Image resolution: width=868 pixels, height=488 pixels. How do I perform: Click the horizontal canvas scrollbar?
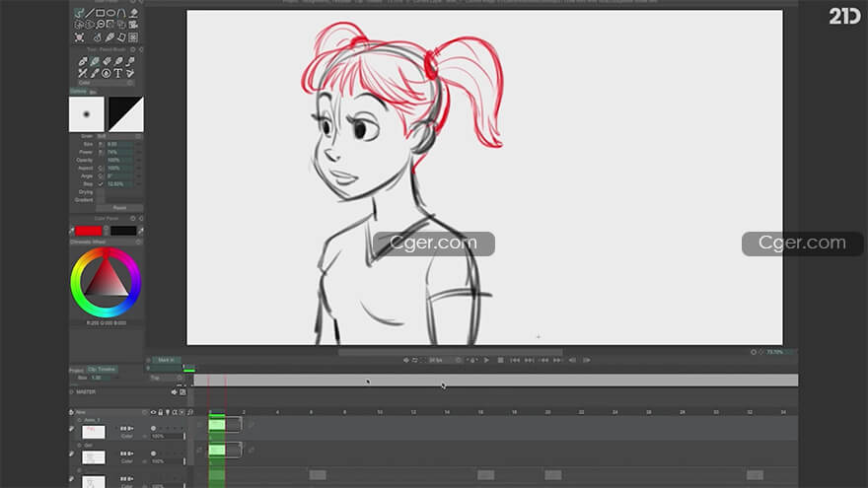tap(450, 353)
